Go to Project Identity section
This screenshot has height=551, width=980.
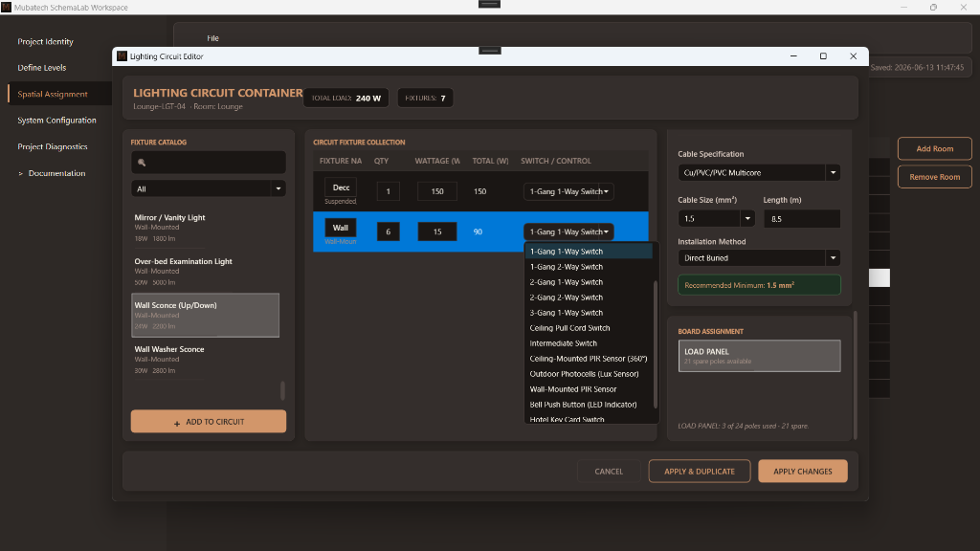pos(46,41)
